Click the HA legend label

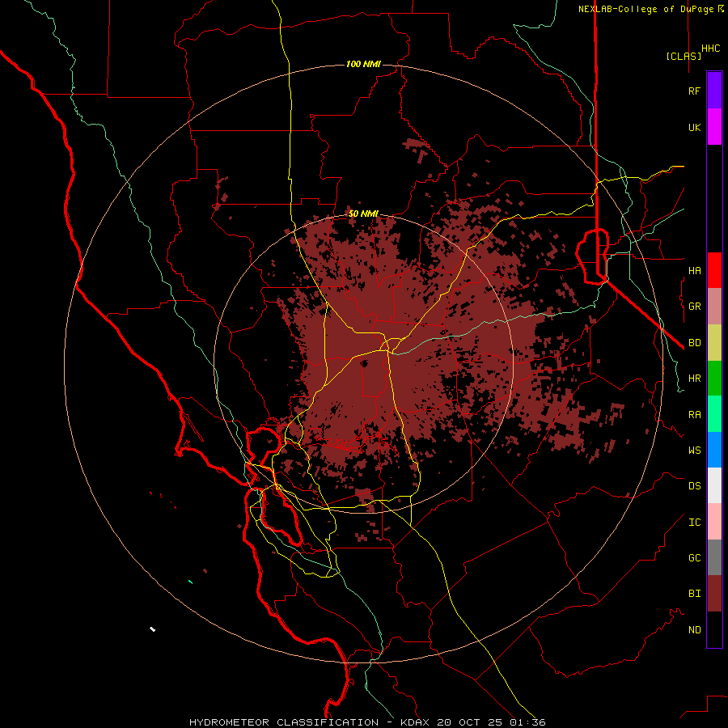point(694,270)
